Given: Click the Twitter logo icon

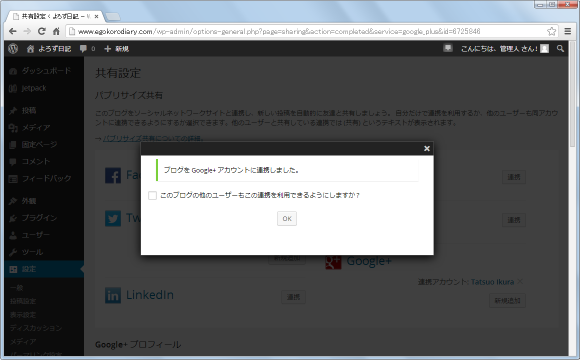Looking at the screenshot, I should pyautogui.click(x=113, y=218).
